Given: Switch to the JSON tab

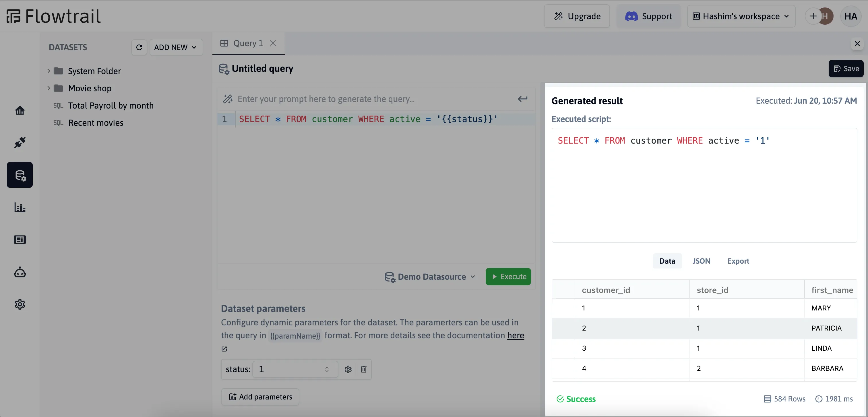Looking at the screenshot, I should [701, 261].
